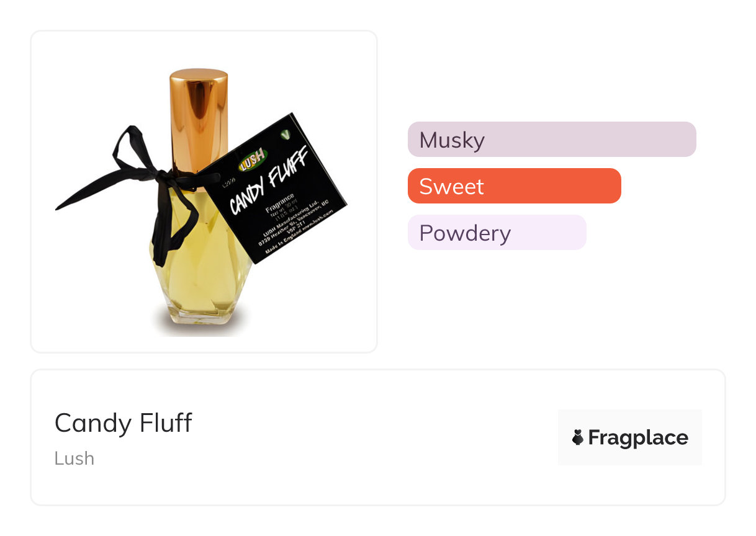Click the bottle's glass base
The width and height of the screenshot is (756, 536).
click(200, 313)
